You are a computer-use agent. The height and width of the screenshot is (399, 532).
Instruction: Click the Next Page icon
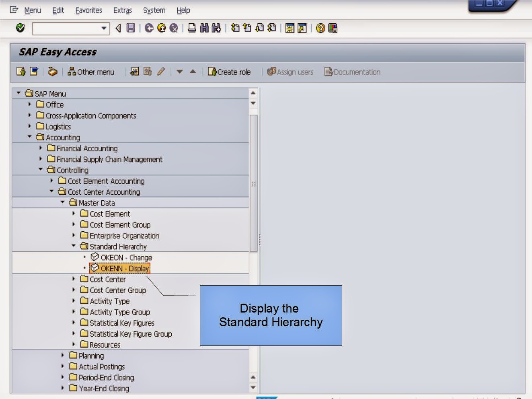(x=260, y=28)
